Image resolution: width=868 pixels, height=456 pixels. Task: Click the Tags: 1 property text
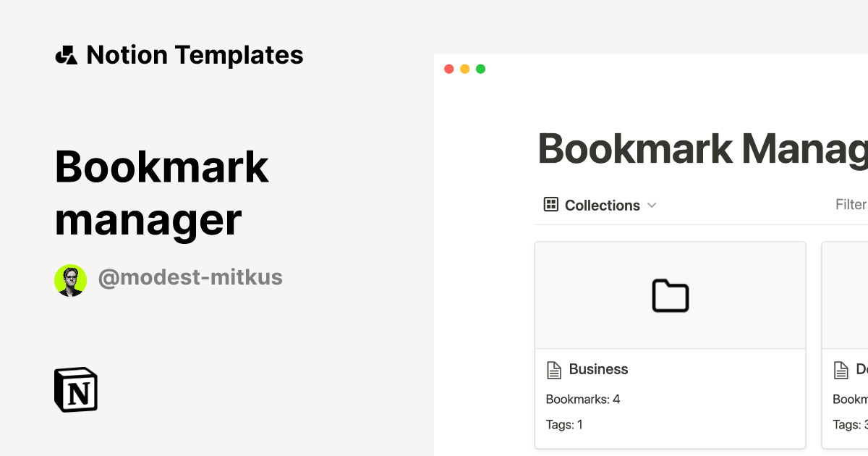564,424
